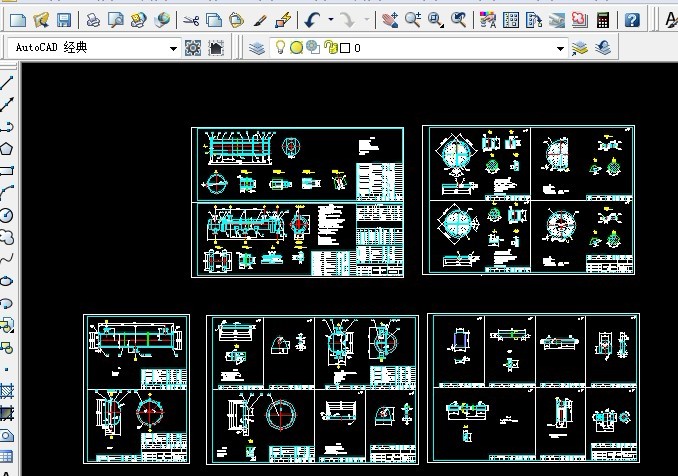Click the Zoom Previous icon
678x476 pixels.
(458, 20)
